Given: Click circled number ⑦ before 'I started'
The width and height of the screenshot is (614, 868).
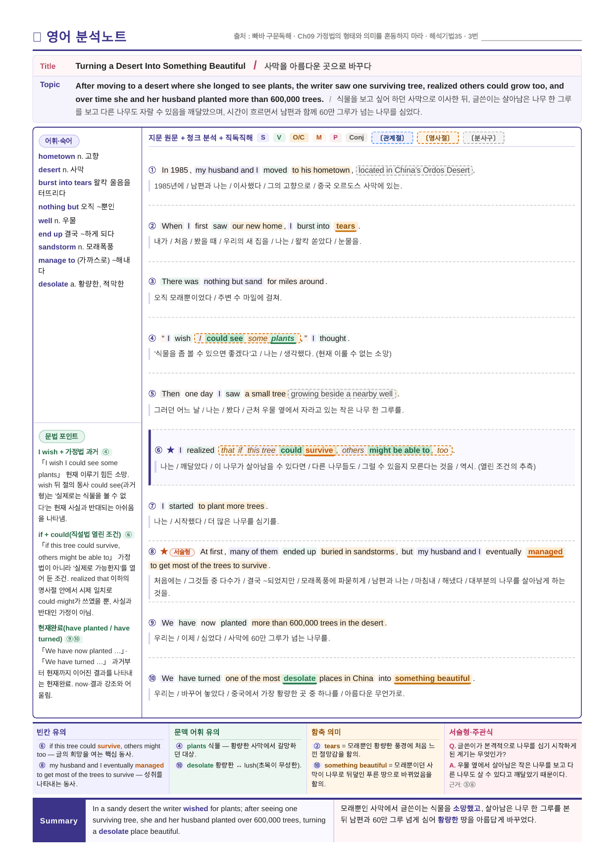Looking at the screenshot, I should tap(153, 506).
